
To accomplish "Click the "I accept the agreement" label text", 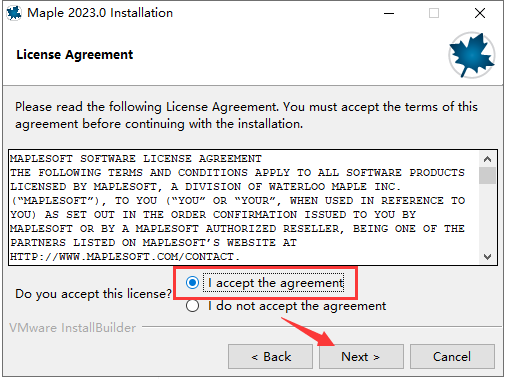I will click(x=276, y=283).
